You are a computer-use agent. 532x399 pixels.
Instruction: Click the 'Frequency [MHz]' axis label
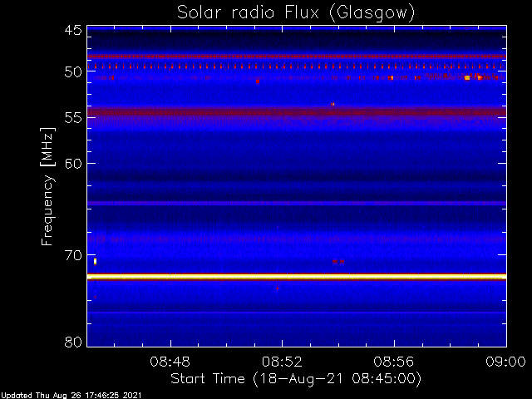click(47, 186)
